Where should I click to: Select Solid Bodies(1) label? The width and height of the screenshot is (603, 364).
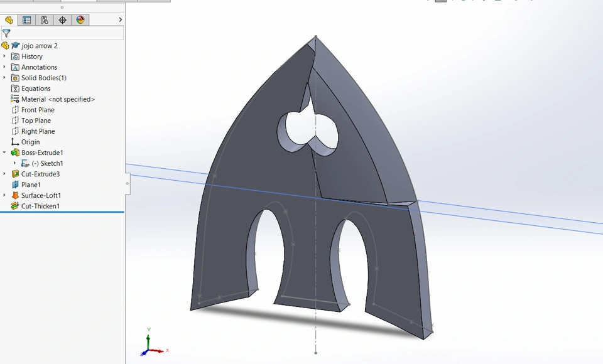44,78
